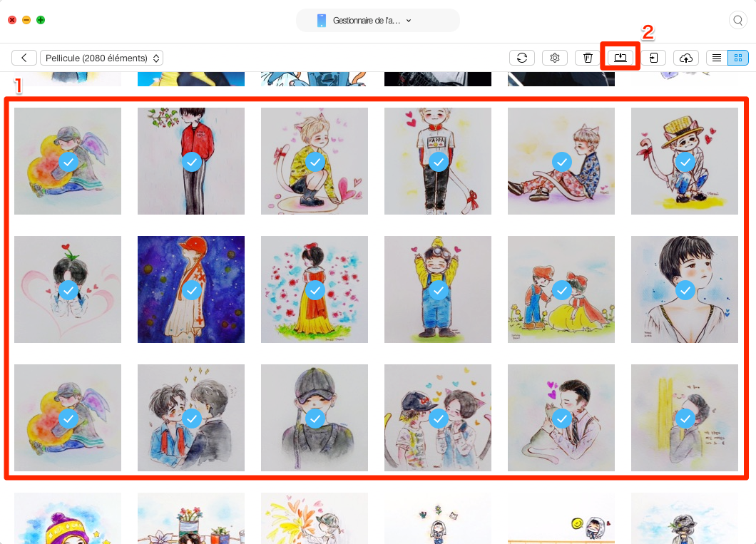
Task: Deselect the red jacket boy photo
Action: [191, 161]
